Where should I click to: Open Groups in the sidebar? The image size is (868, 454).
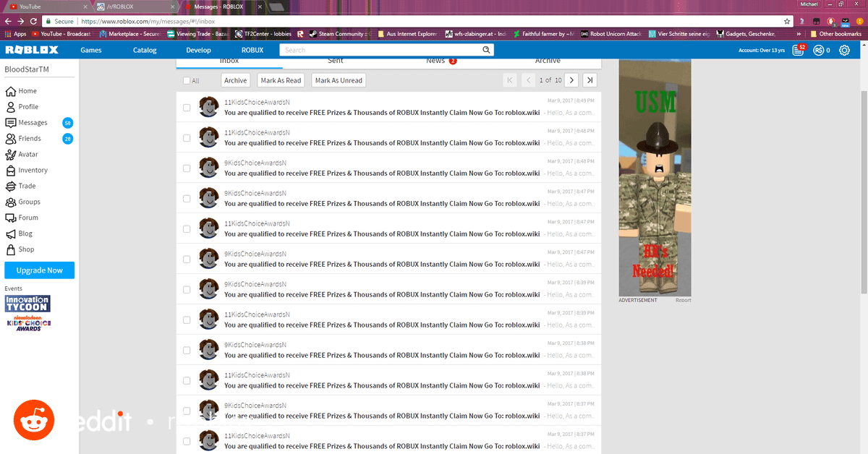[29, 202]
